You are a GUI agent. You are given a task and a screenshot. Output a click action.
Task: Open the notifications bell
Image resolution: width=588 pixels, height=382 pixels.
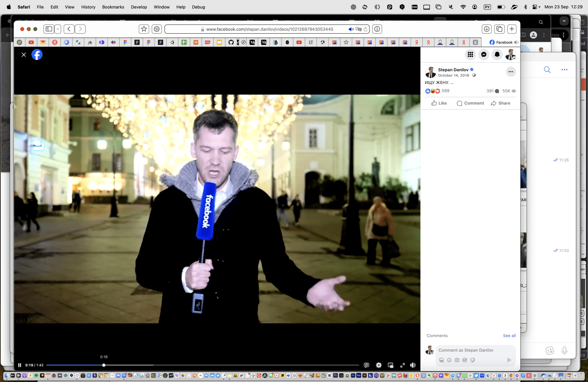pyautogui.click(x=497, y=55)
